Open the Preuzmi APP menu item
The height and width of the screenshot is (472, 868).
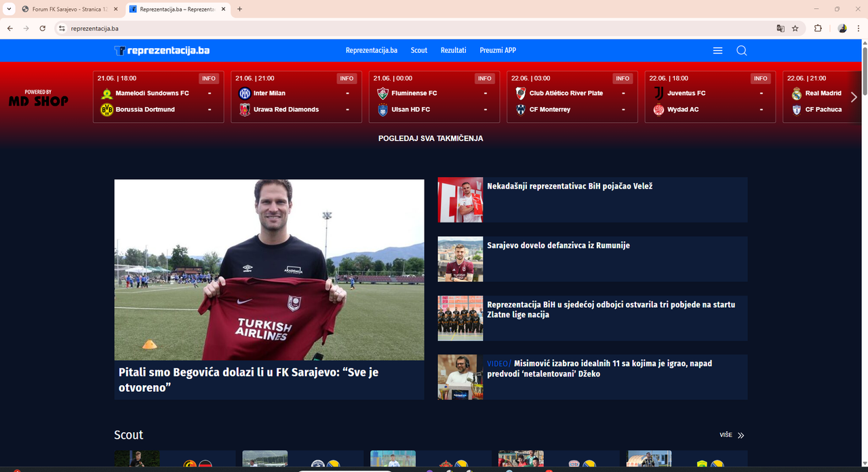tap(498, 50)
